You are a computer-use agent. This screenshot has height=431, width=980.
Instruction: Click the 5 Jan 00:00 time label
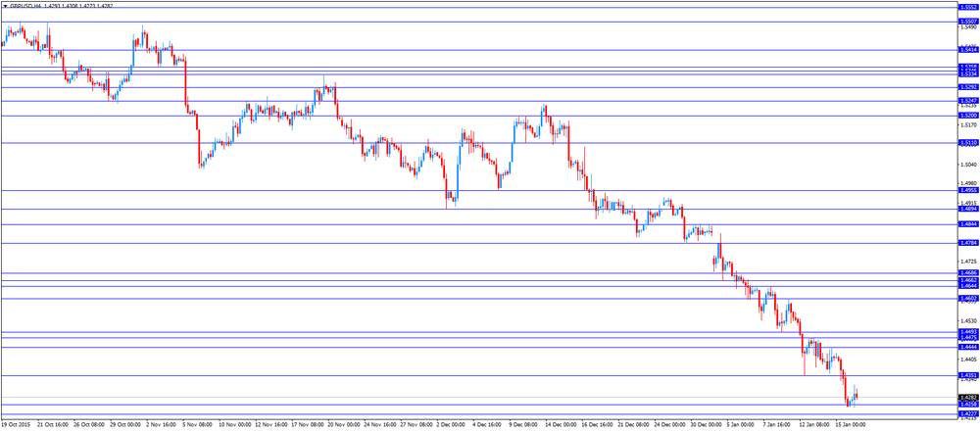pyautogui.click(x=741, y=424)
